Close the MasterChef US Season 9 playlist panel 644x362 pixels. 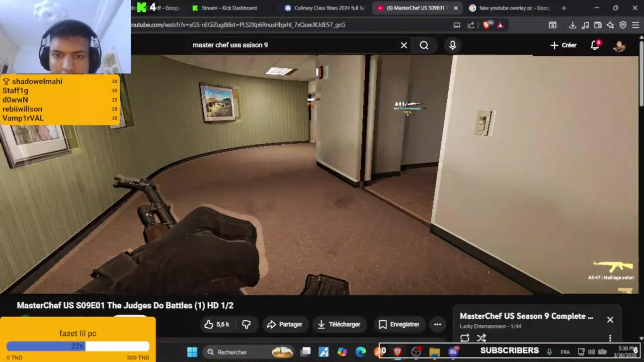[610, 320]
